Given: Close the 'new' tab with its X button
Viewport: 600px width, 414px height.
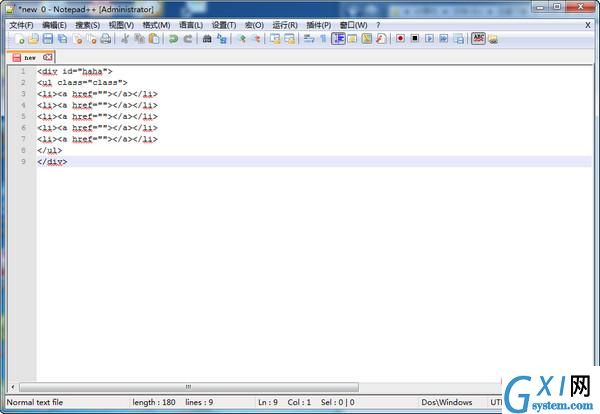Looking at the screenshot, I should click(x=47, y=57).
